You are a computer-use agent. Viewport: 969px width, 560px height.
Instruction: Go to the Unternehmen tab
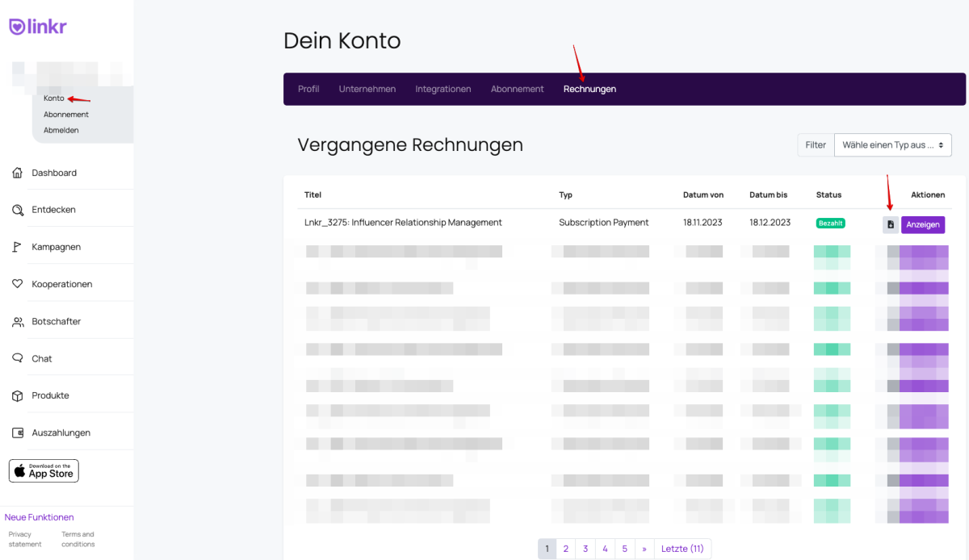(367, 89)
